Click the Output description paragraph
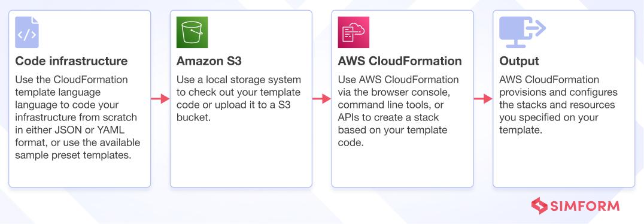Viewport: 644px width, 224px height. click(558, 105)
